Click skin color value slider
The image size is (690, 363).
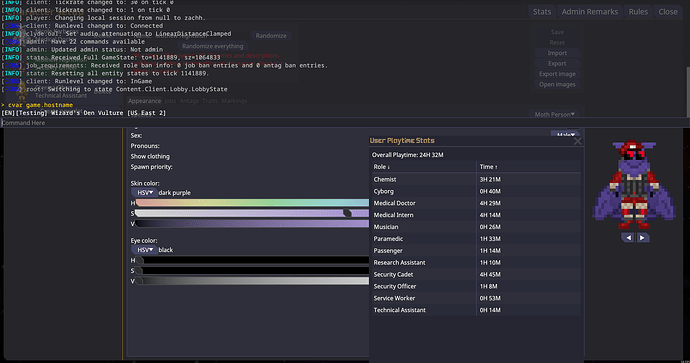[252, 224]
